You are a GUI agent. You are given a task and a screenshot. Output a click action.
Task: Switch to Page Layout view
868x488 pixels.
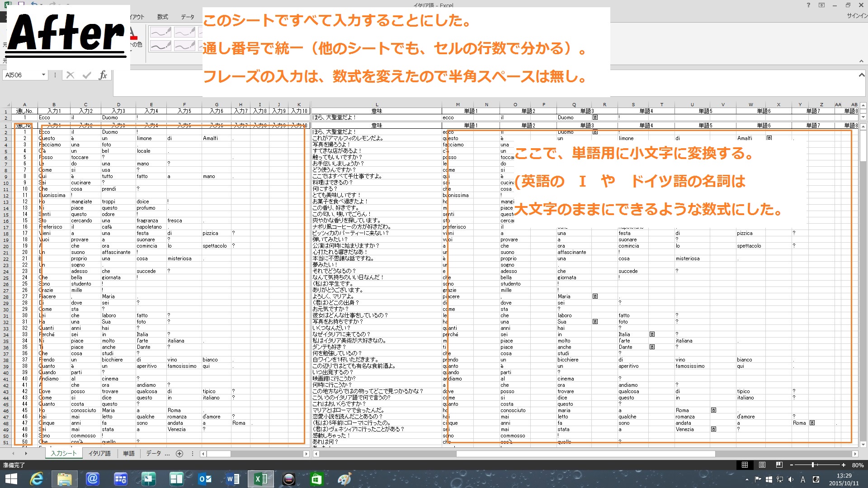click(762, 465)
